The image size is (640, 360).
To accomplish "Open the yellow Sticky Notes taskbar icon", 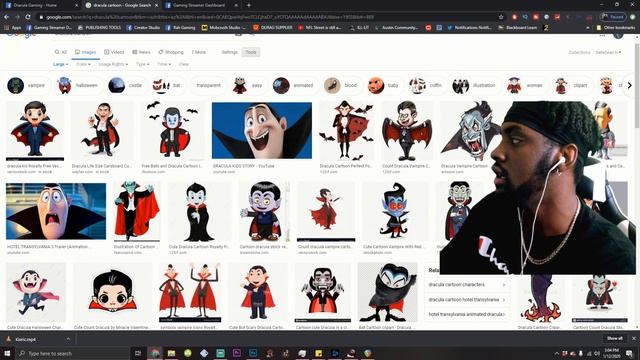I will tap(318, 353).
